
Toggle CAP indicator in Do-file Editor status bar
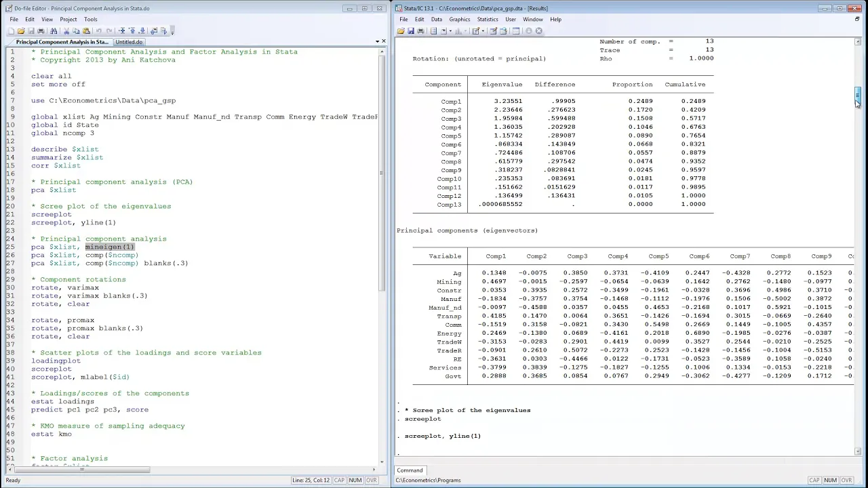coord(339,480)
